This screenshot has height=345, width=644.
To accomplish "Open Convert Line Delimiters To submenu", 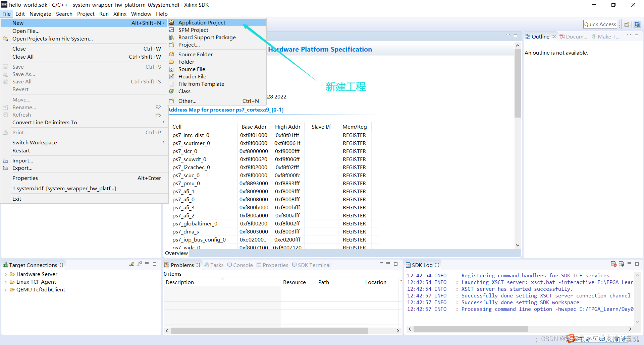I will coord(84,123).
